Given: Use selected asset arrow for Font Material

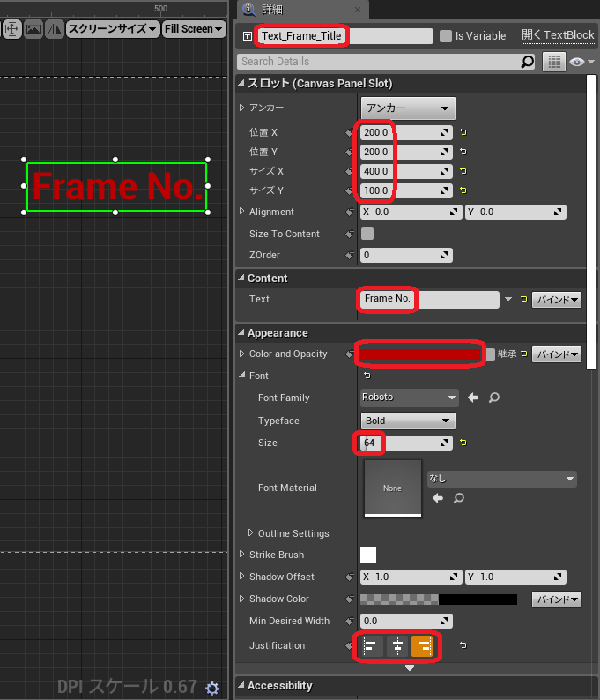Looking at the screenshot, I should point(438,498).
